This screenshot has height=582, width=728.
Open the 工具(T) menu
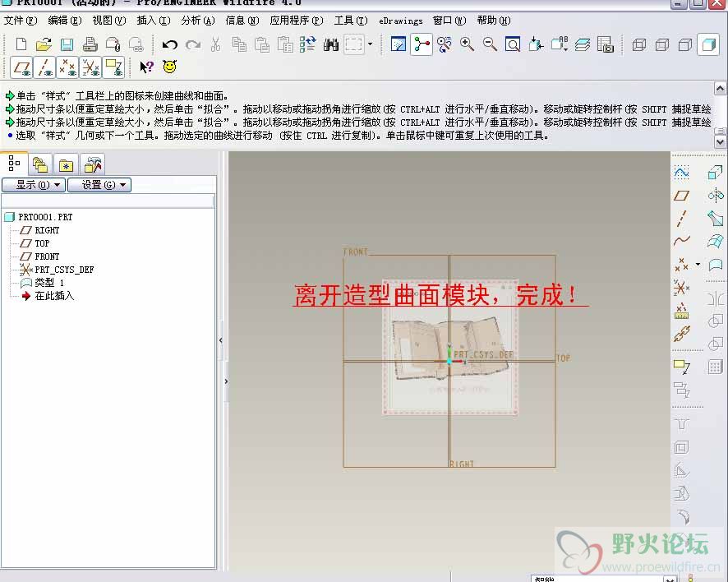(351, 21)
